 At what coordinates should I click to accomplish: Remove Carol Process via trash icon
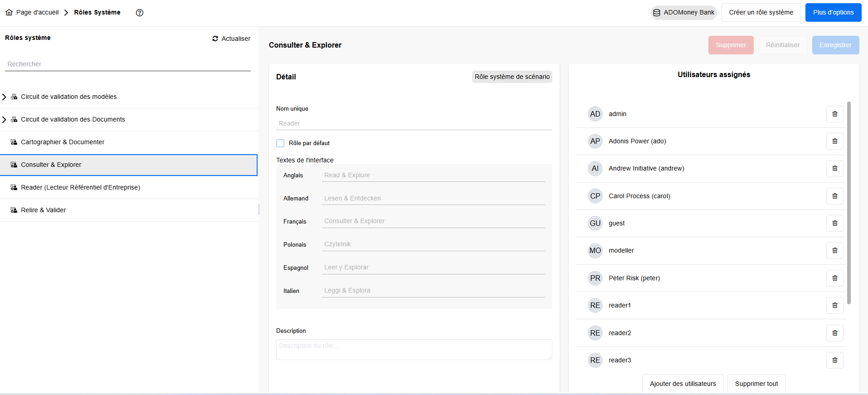point(834,196)
